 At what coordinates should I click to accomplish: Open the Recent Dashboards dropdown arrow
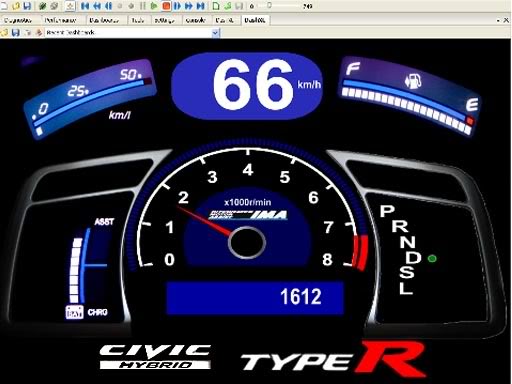[x=215, y=33]
